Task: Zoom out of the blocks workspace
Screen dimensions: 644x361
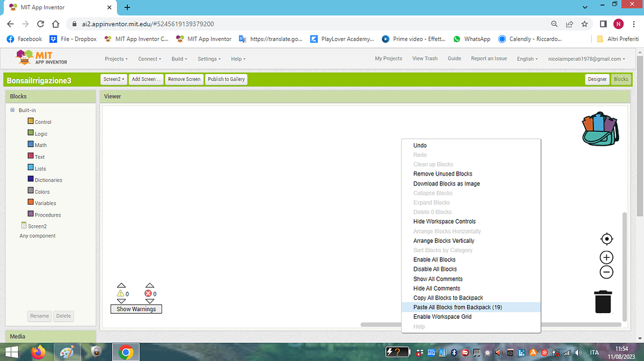Action: tap(606, 272)
